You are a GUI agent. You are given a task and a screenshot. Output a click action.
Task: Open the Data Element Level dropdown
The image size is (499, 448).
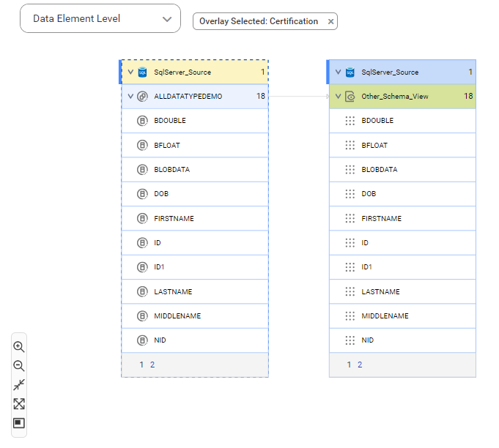click(x=100, y=18)
